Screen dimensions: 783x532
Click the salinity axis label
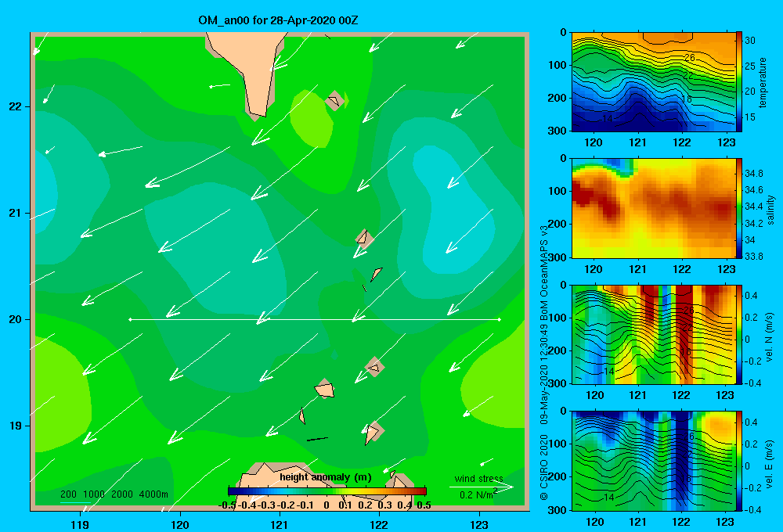770,210
